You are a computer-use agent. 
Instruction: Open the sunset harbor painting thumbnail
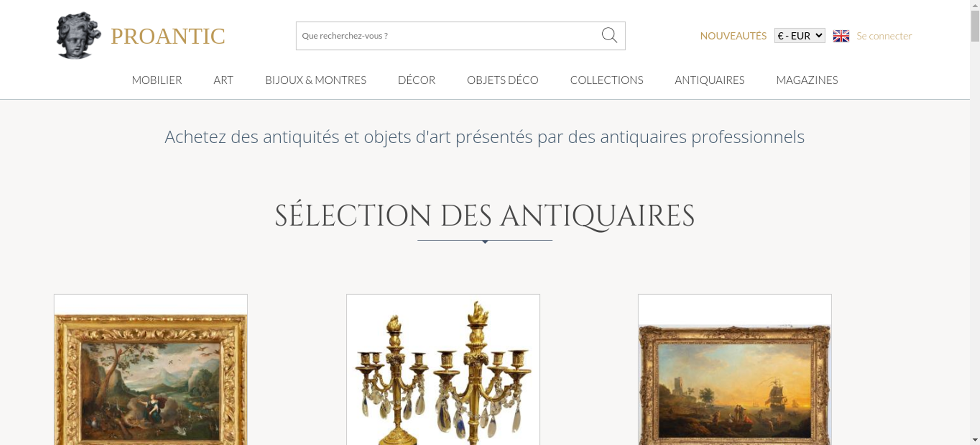click(735, 370)
